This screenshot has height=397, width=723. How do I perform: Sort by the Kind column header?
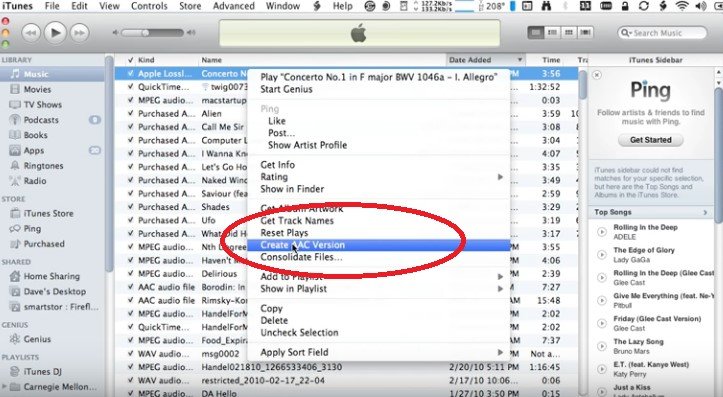tap(146, 60)
